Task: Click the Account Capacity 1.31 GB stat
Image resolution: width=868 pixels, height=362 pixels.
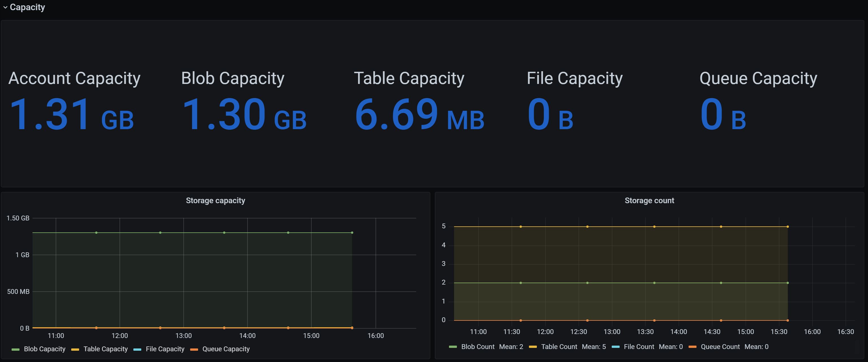Action: (x=72, y=114)
